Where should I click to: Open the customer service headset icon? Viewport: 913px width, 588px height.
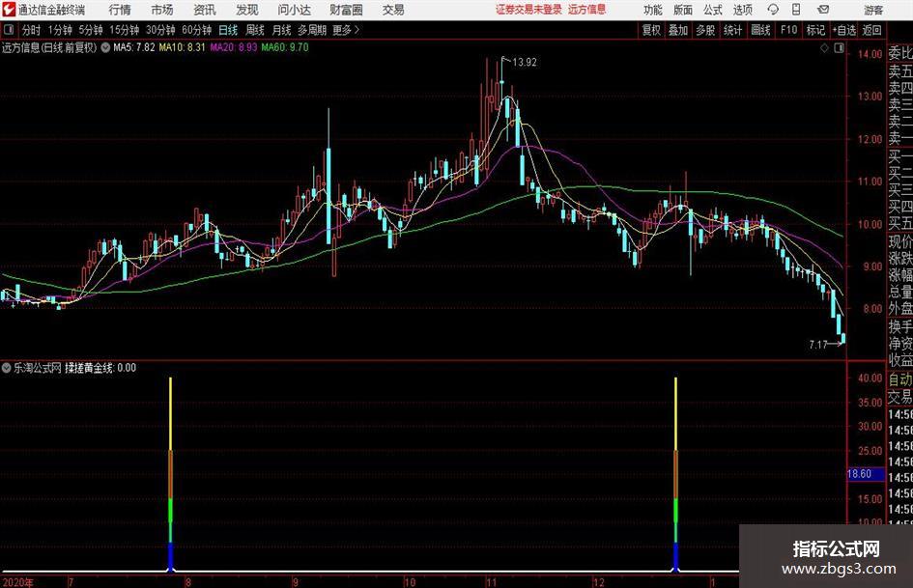[773, 10]
